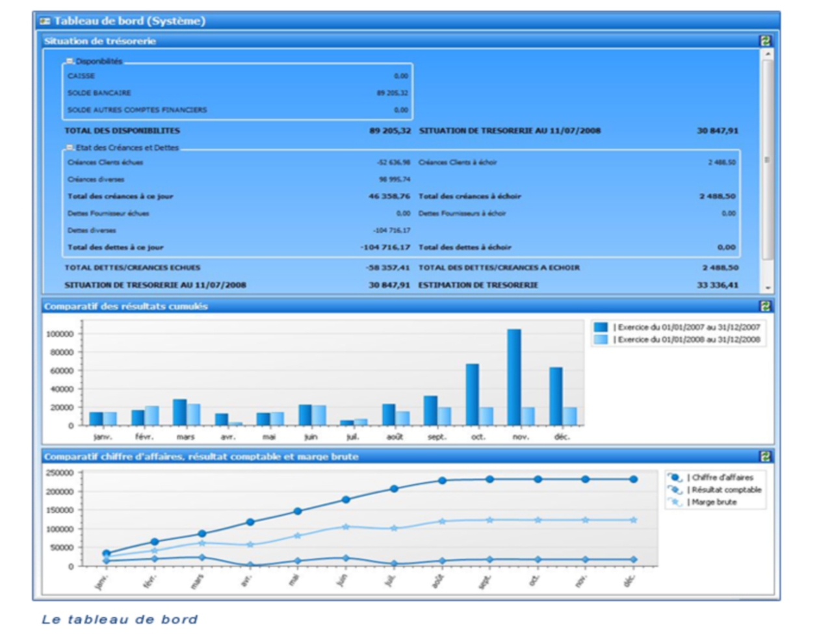Click the Résultat comptable legend marker icon
This screenshot has width=832, height=644.
(x=675, y=490)
